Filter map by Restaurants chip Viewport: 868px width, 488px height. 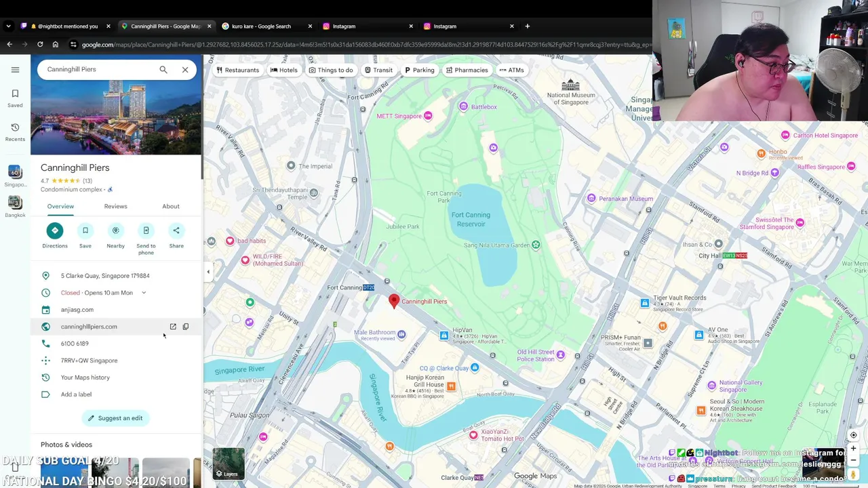237,70
